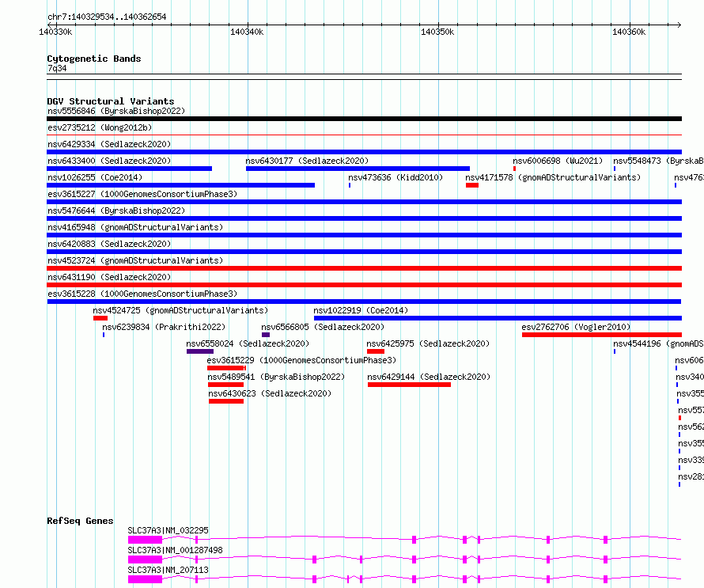This screenshot has height=588, width=704.
Task: Select nsv4524725 (gnomADStructuralVariants) label
Action: (x=180, y=310)
